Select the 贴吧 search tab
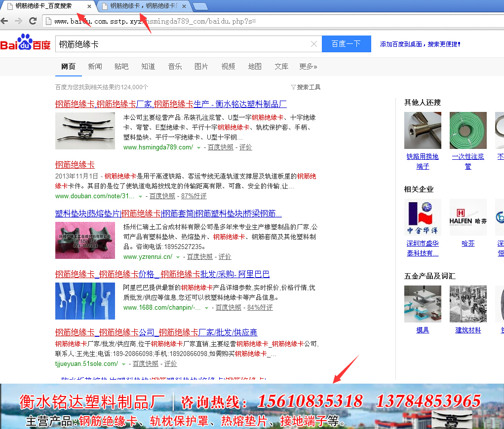Viewport: 504px width, 429px height. tap(121, 67)
